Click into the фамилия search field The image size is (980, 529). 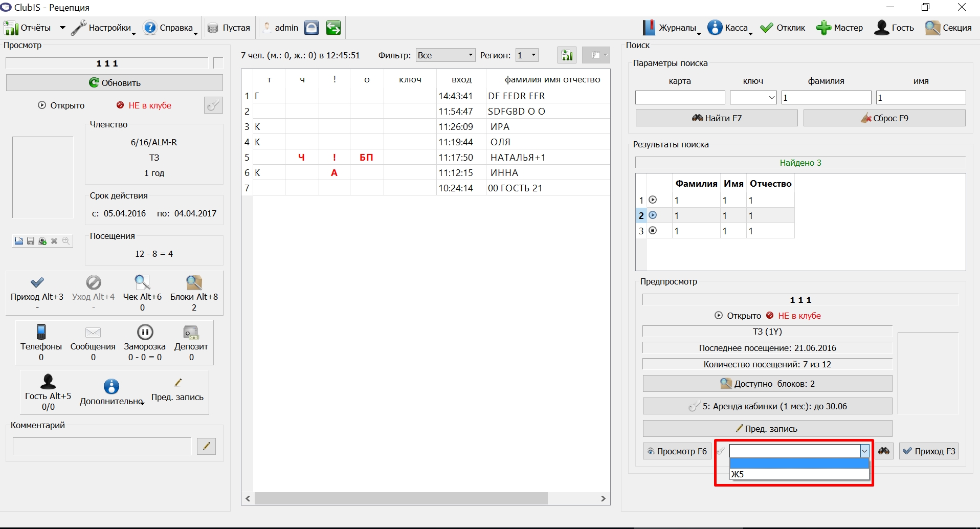pyautogui.click(x=826, y=97)
